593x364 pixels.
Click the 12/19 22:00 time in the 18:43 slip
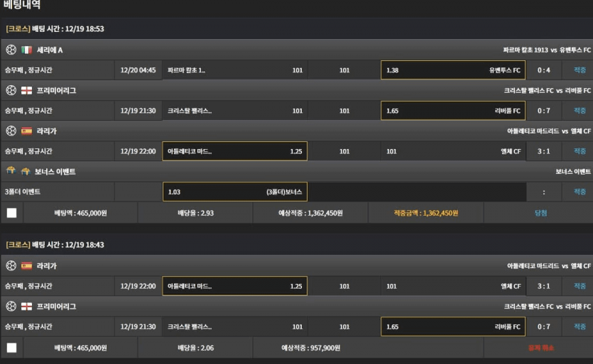coord(138,286)
